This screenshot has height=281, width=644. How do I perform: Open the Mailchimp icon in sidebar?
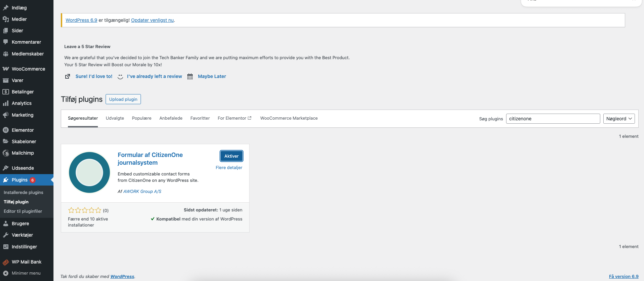pos(6,153)
